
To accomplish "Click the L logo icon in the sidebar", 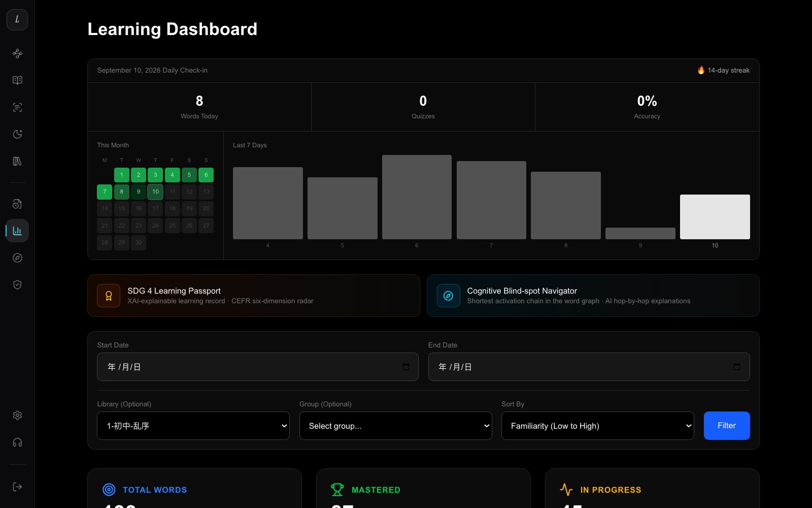I will (x=17, y=19).
